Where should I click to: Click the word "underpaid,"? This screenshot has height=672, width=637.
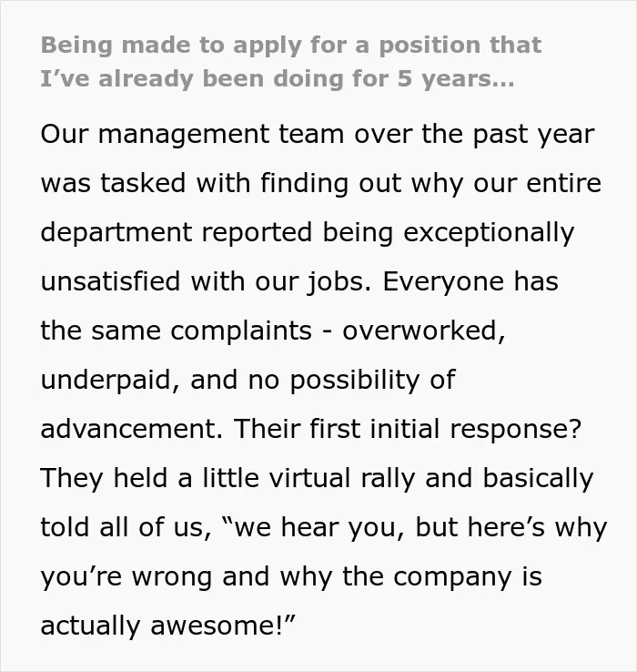[110, 381]
